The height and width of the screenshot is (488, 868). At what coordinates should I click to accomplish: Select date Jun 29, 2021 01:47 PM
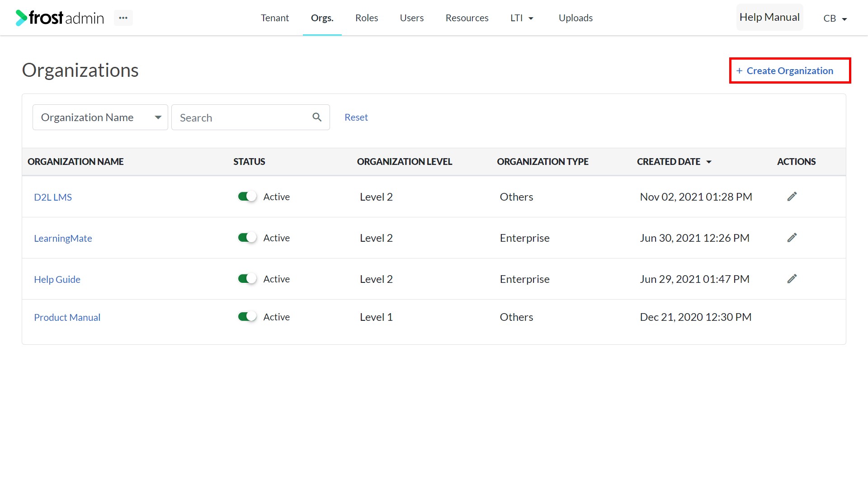pos(694,279)
